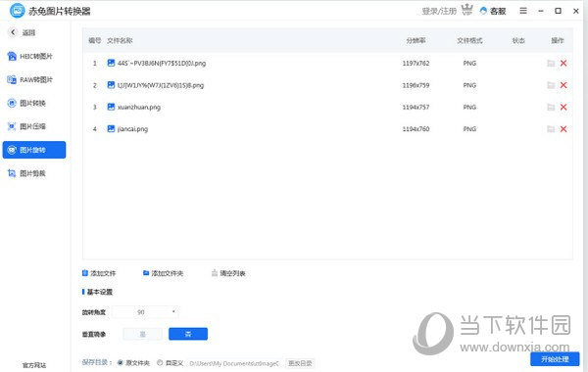Select the jiancai.png file name
The width and height of the screenshot is (588, 372).
pyautogui.click(x=132, y=129)
